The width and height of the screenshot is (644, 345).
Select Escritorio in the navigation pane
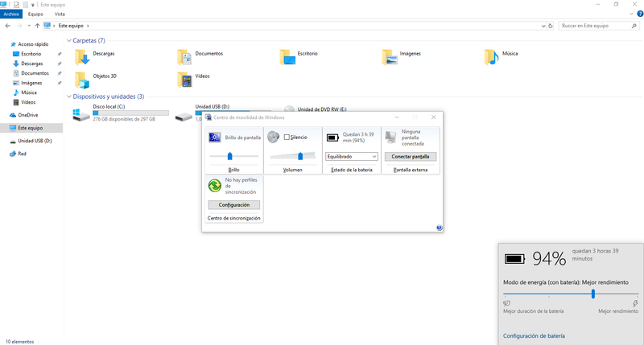(x=31, y=54)
